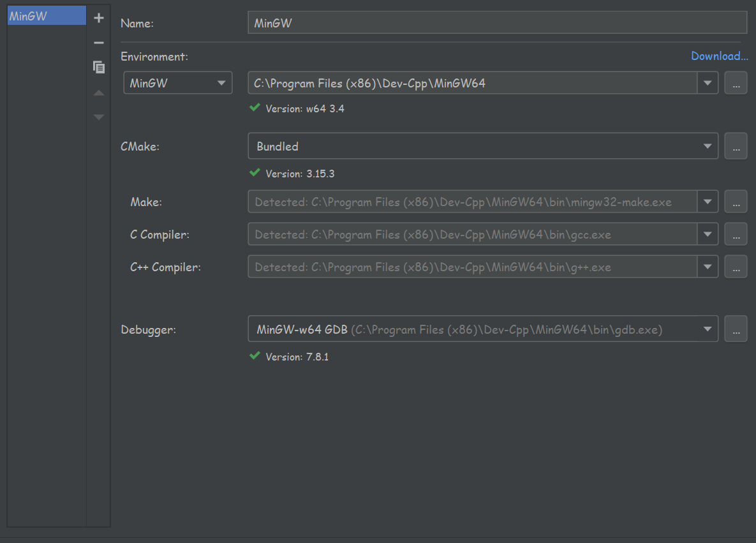Viewport: 756px width, 543px height.
Task: Click the Name input field
Action: (x=498, y=23)
